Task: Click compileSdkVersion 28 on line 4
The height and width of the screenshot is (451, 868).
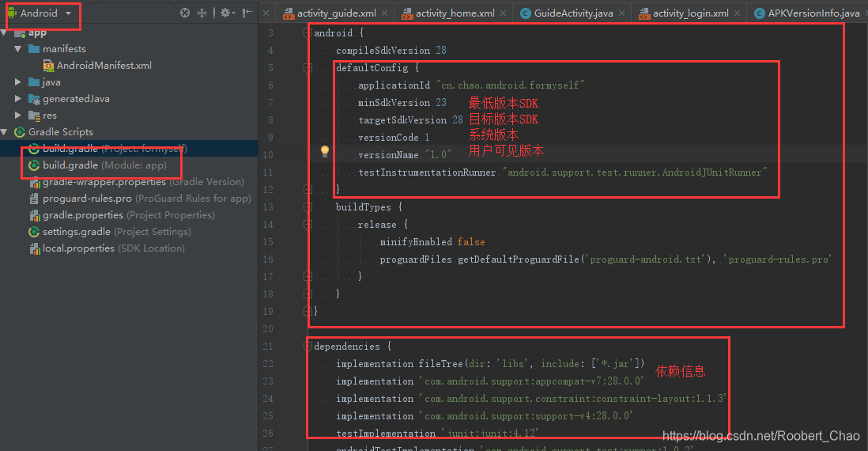Action: click(x=391, y=51)
